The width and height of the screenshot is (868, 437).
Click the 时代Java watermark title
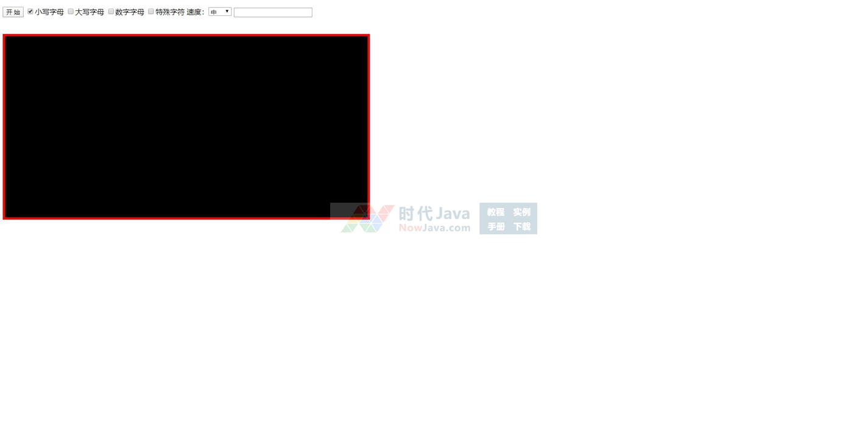pos(434,214)
